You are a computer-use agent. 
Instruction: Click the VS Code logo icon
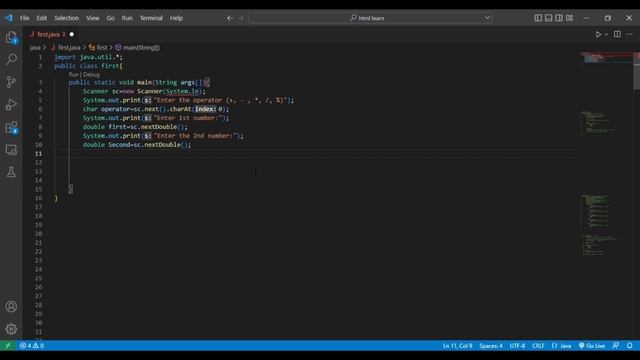pos(9,18)
